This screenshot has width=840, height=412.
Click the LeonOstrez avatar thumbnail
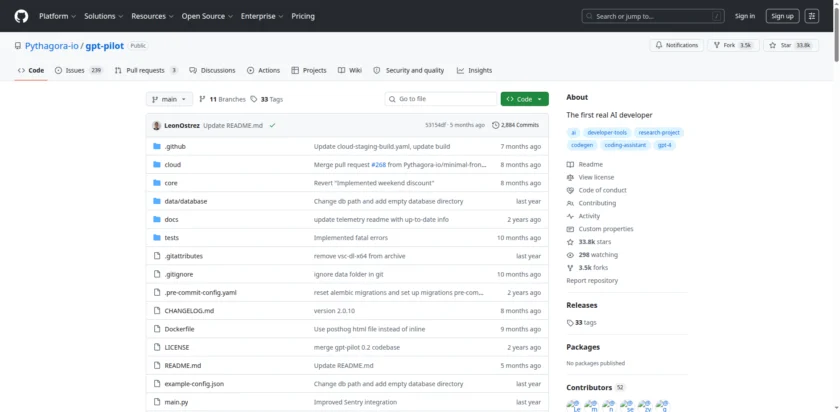pos(156,125)
